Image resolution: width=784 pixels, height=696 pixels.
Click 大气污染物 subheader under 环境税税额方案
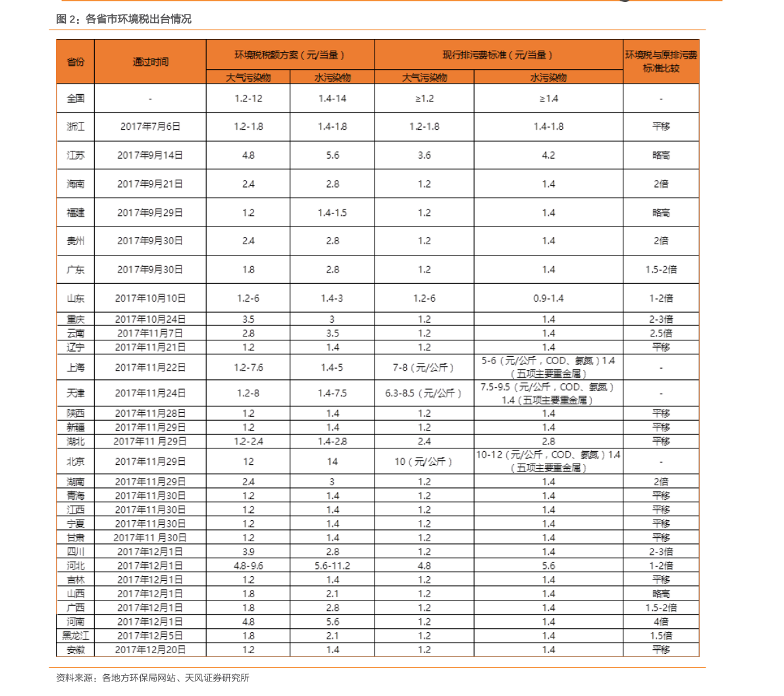click(x=248, y=77)
